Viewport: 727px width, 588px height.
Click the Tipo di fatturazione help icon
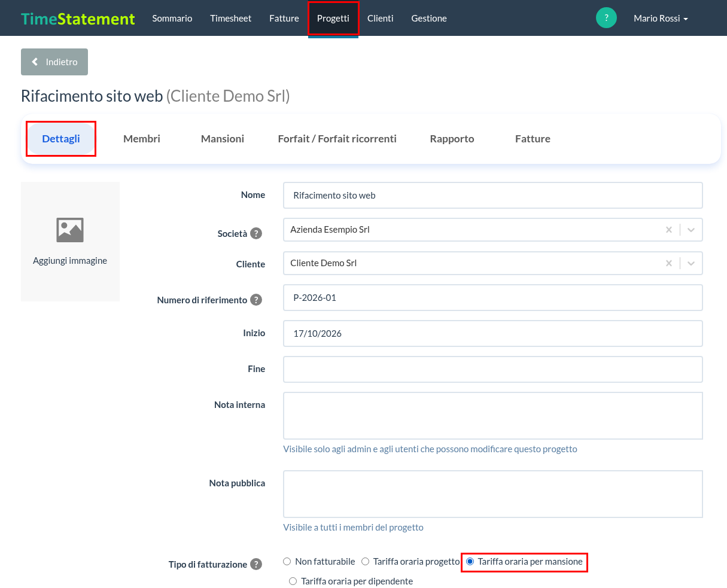(x=256, y=564)
